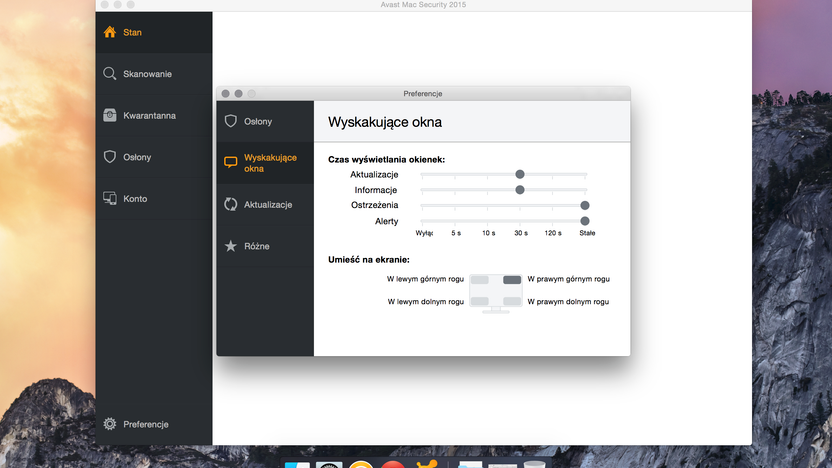This screenshot has width=832, height=468.
Task: Click the '30 s' slider scale label
Action: [521, 233]
